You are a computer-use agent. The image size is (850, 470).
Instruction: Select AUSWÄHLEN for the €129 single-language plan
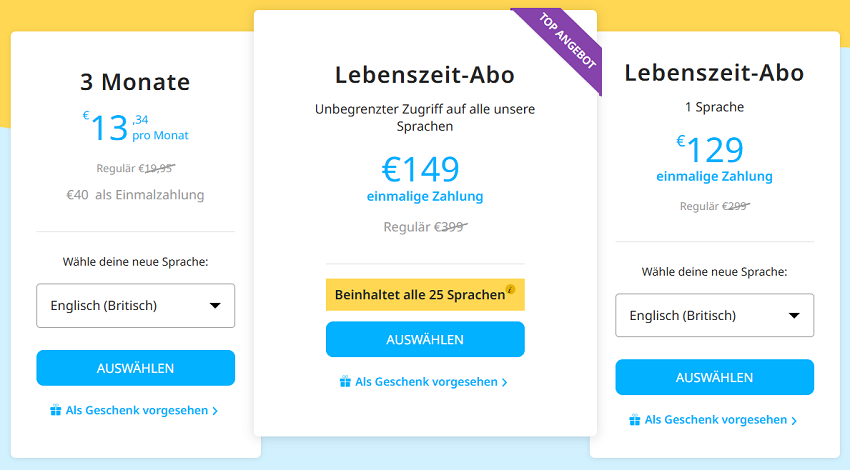pyautogui.click(x=714, y=378)
